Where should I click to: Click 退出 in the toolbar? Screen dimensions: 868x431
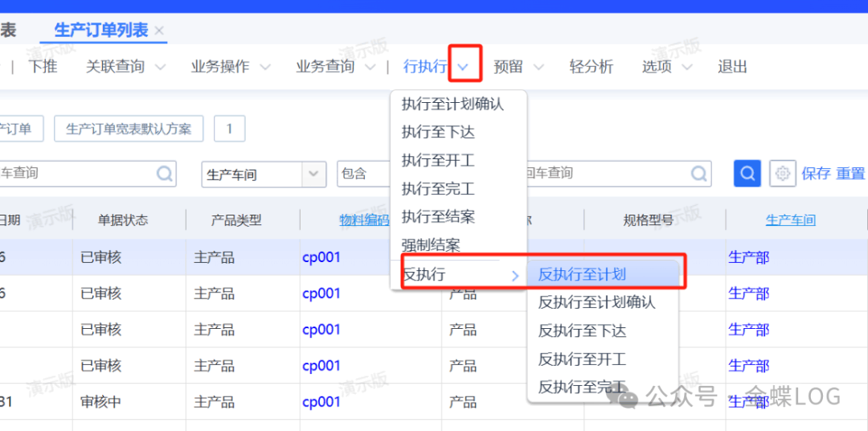point(732,67)
